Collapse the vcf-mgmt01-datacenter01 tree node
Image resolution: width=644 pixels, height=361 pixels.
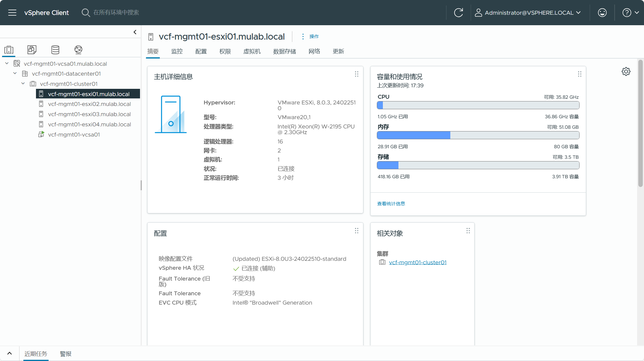15,74
